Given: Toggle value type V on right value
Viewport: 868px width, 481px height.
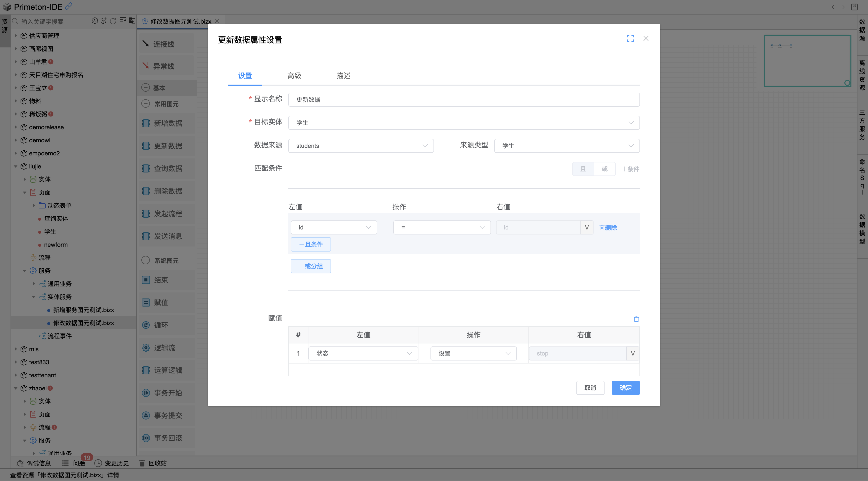Looking at the screenshot, I should (x=587, y=227).
